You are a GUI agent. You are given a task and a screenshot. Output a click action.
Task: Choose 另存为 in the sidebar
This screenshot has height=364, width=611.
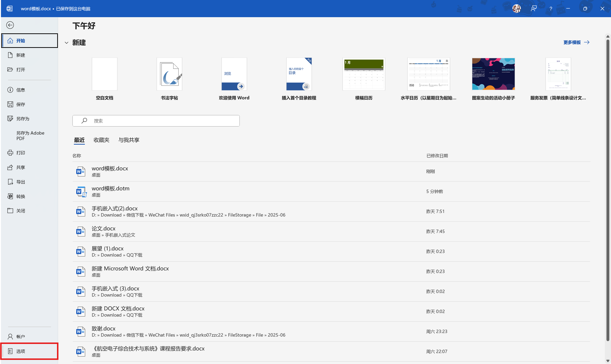tap(30, 119)
